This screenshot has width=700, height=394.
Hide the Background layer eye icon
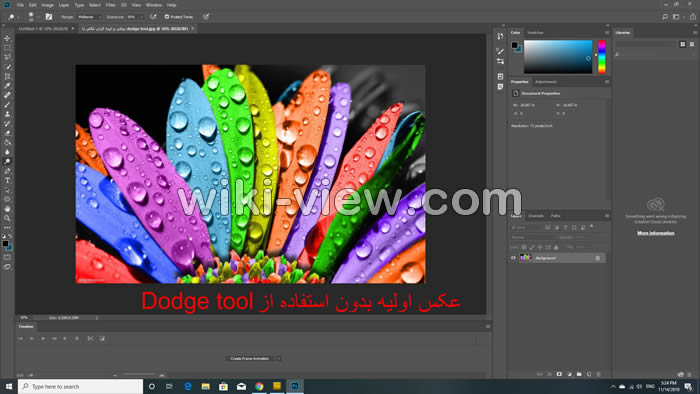point(513,258)
